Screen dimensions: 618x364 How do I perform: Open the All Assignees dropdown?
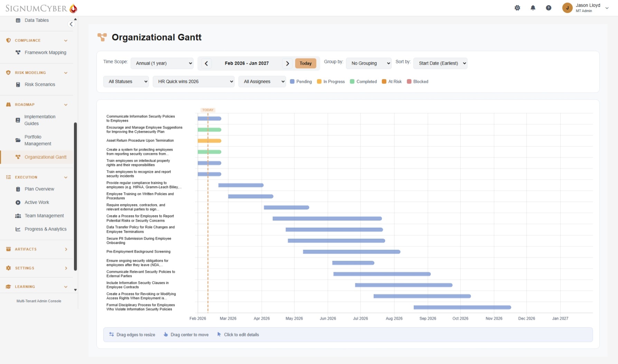(x=262, y=82)
